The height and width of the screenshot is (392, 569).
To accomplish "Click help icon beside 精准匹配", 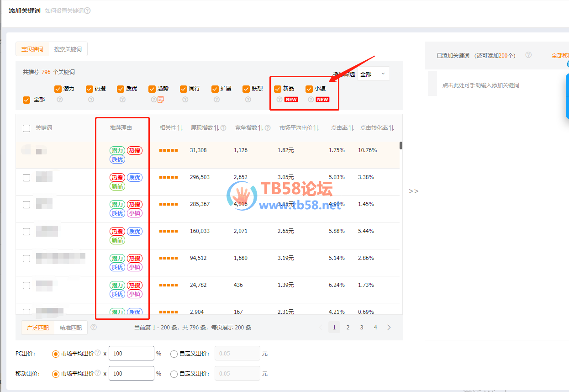I will pos(94,327).
